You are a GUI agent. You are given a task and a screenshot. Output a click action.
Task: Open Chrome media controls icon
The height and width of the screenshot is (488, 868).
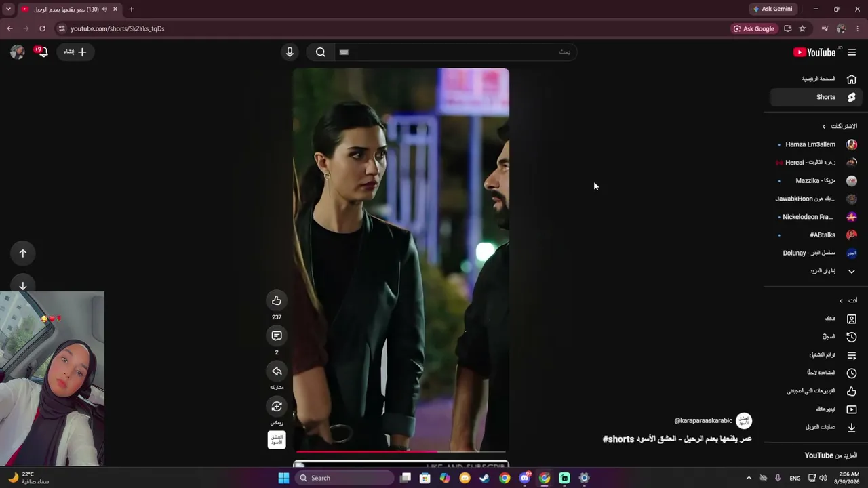pos(825,28)
